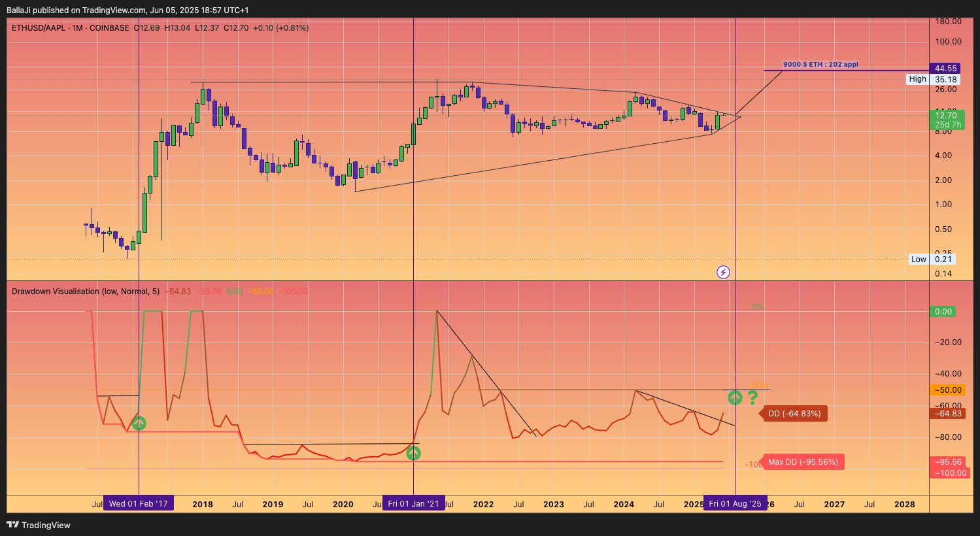Click the 'Wed 01 Feb '17' date marker

(x=139, y=504)
